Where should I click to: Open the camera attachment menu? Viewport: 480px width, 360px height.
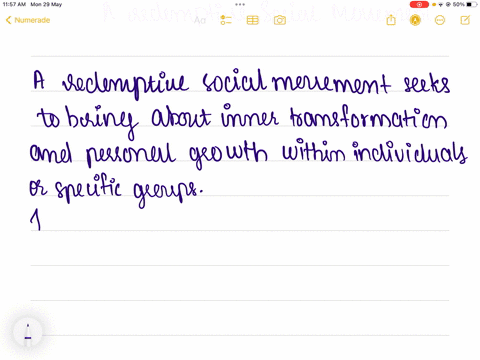280,20
